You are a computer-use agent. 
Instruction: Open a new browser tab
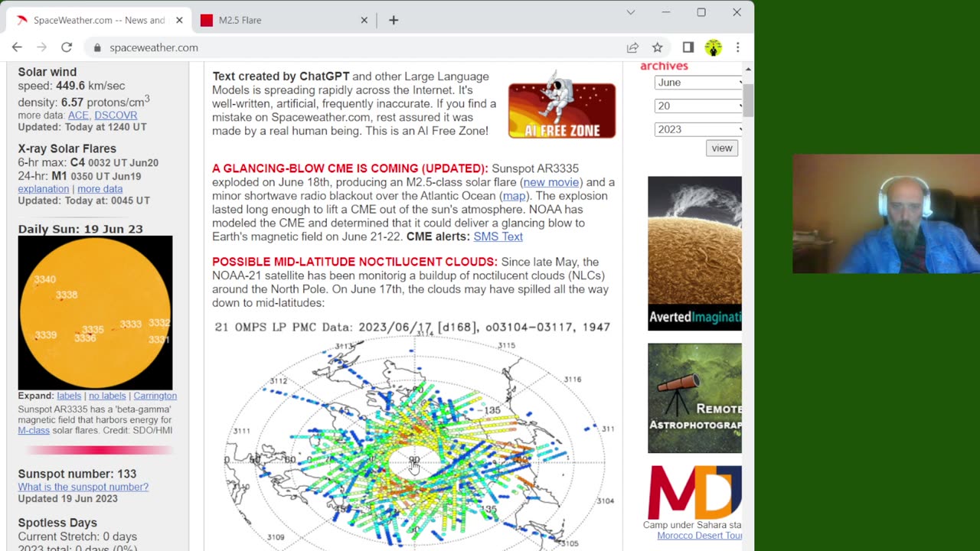tap(394, 20)
